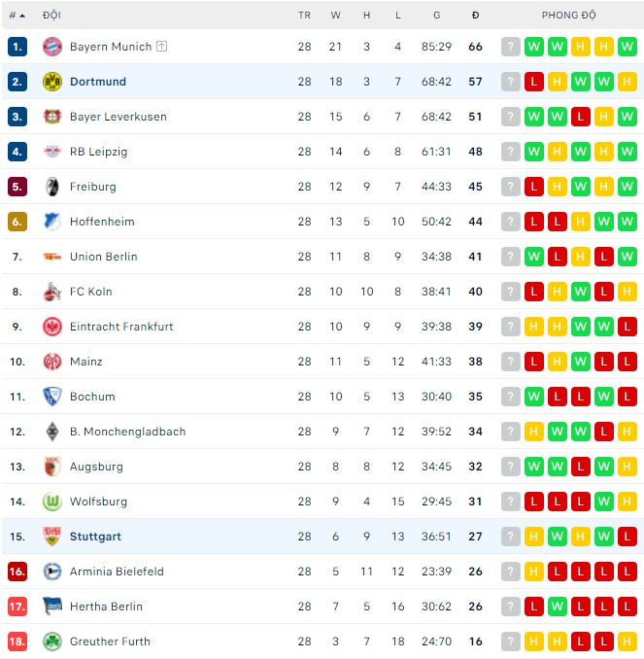Click the red rank 16 badge
This screenshot has width=644, height=659.
(17, 572)
